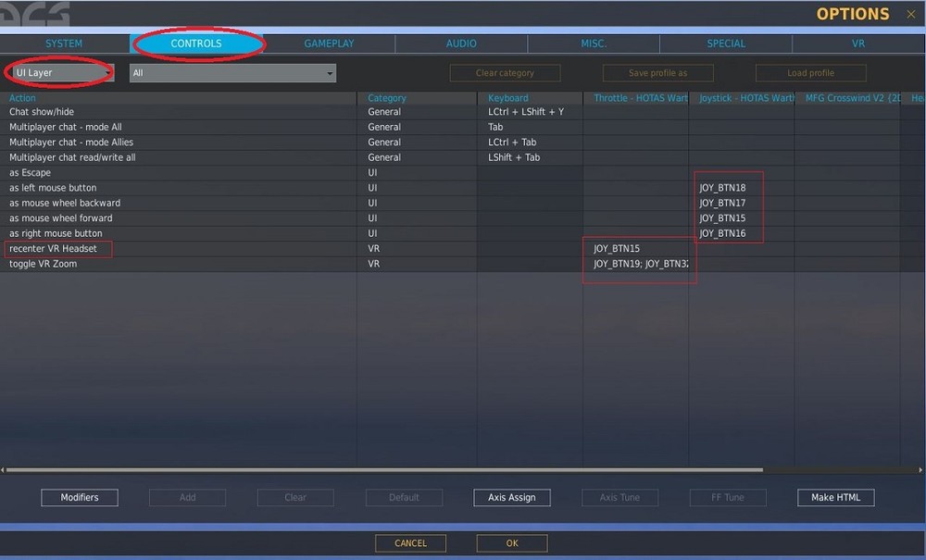Viewport: 926px width, 560px height.
Task: Click the JOY_BTN17 joystick binding cell
Action: [x=742, y=203]
